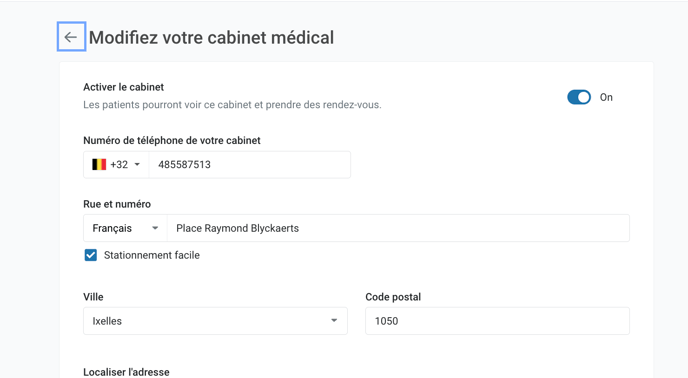The width and height of the screenshot is (688, 378).
Task: Click the Belgian flag icon
Action: click(x=99, y=165)
